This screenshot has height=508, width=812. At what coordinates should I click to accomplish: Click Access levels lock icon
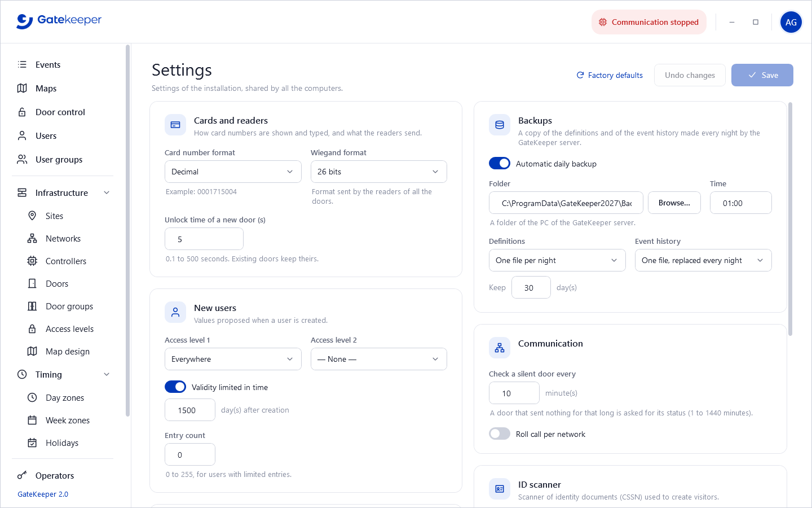pyautogui.click(x=32, y=329)
